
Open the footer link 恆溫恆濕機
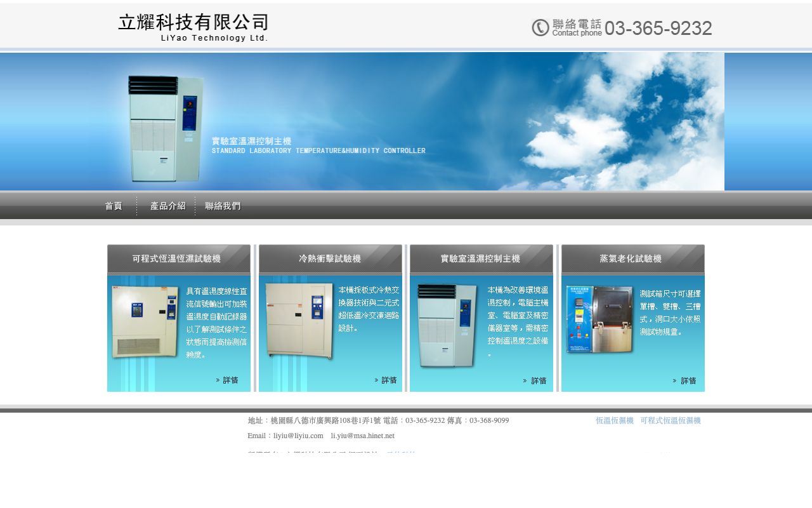pyautogui.click(x=614, y=420)
